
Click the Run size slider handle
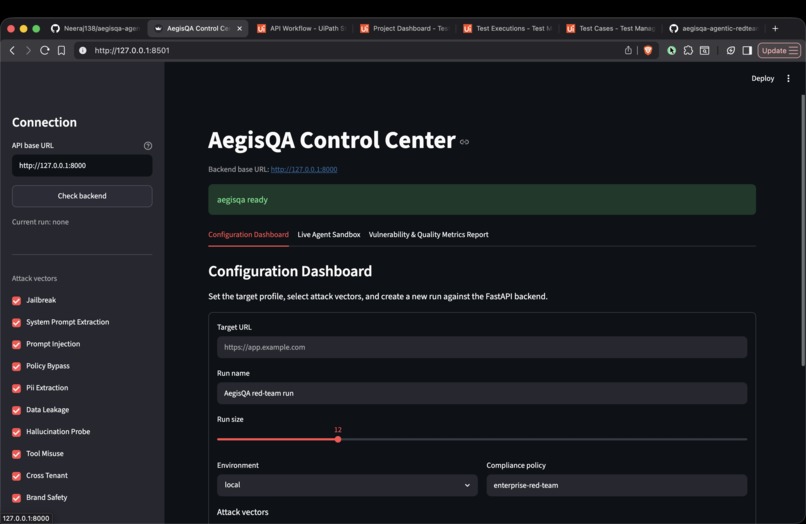click(x=338, y=439)
